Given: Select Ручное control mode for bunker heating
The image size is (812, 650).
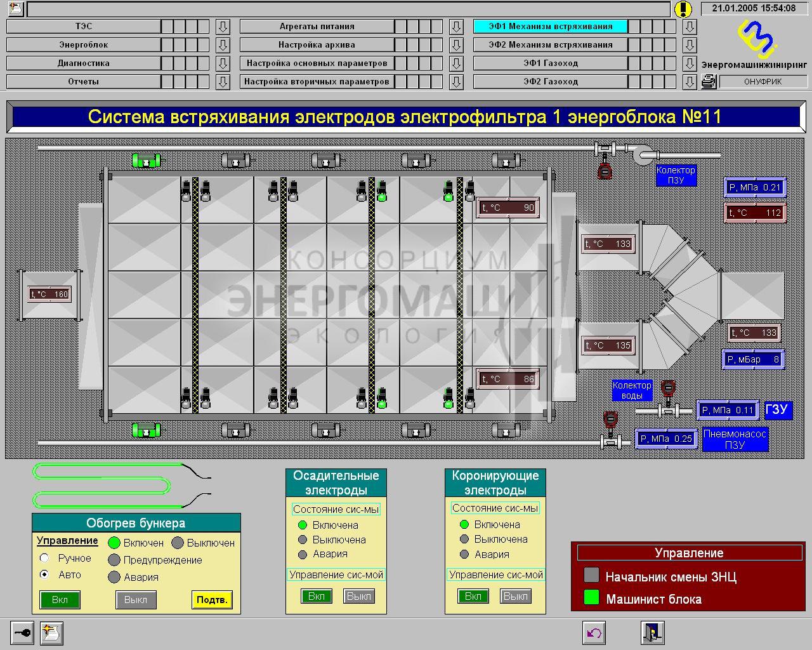Looking at the screenshot, I should (x=44, y=558).
